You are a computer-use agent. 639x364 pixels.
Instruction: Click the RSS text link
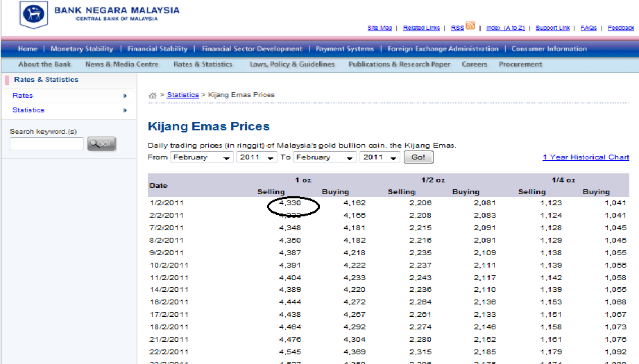(457, 28)
